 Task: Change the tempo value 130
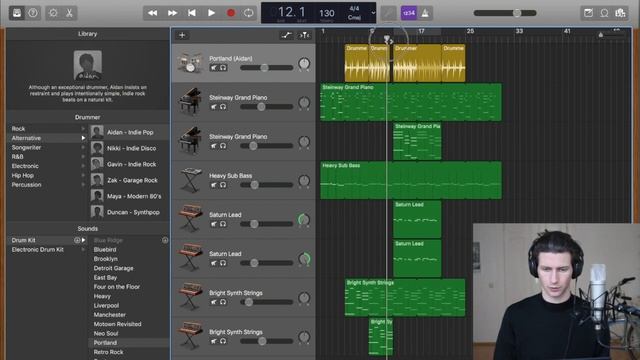tap(327, 13)
